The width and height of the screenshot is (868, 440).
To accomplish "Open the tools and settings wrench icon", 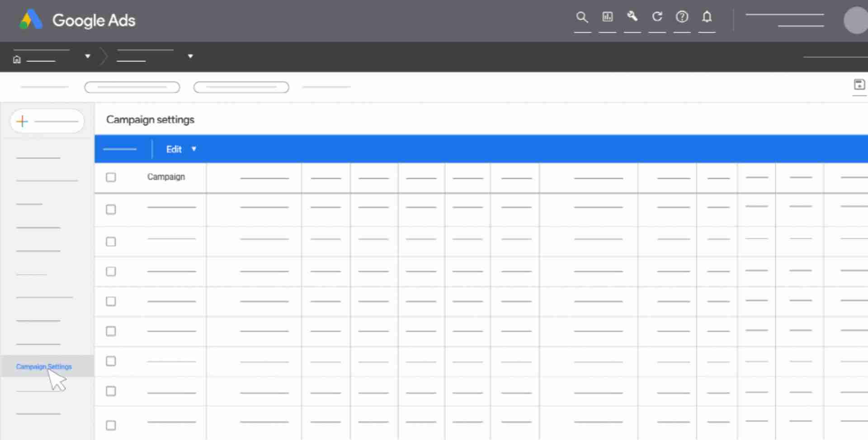I will (632, 17).
